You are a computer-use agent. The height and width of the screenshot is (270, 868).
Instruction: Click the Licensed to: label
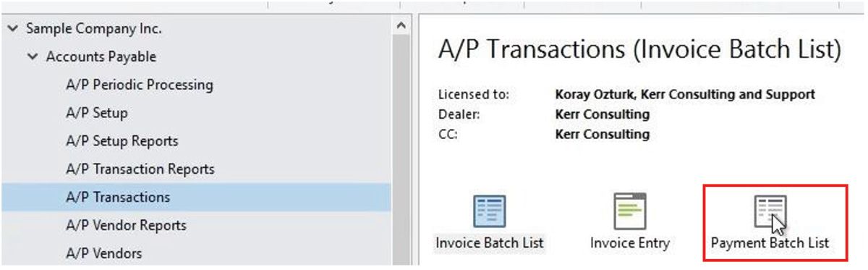[x=474, y=95]
